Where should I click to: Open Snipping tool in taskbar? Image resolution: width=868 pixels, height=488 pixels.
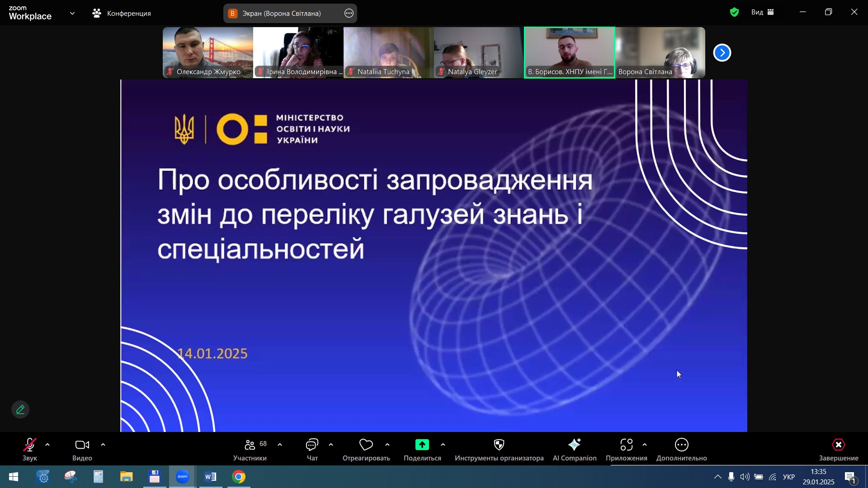[71, 477]
